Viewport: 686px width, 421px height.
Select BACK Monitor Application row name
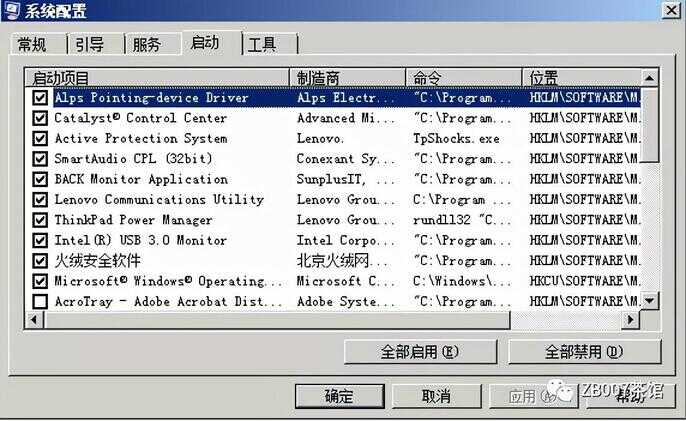pos(141,179)
